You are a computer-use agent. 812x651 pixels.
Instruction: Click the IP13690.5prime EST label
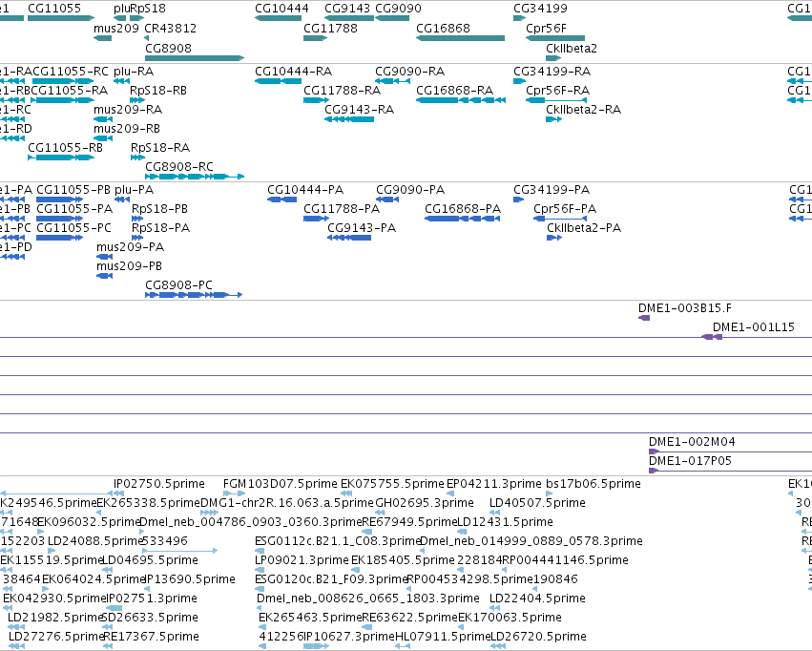pyautogui.click(x=190, y=579)
